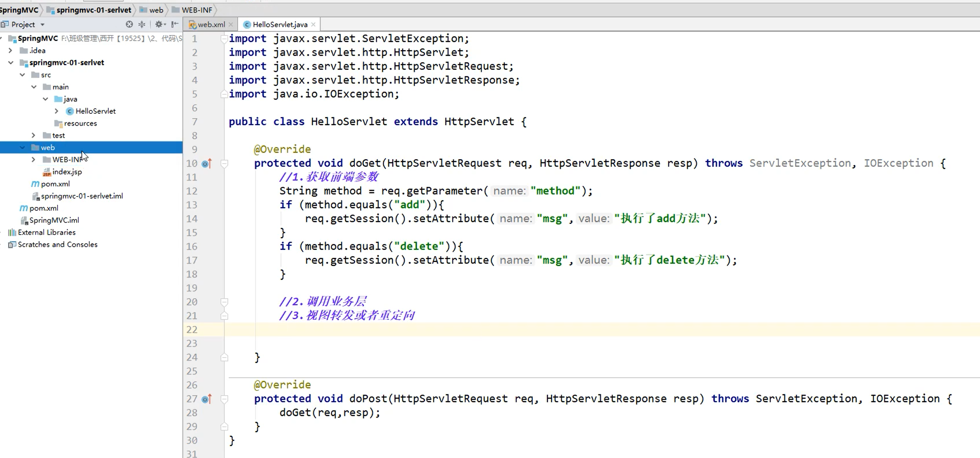Click line number 7 in gutter
Screen dimensions: 980x458
click(194, 122)
